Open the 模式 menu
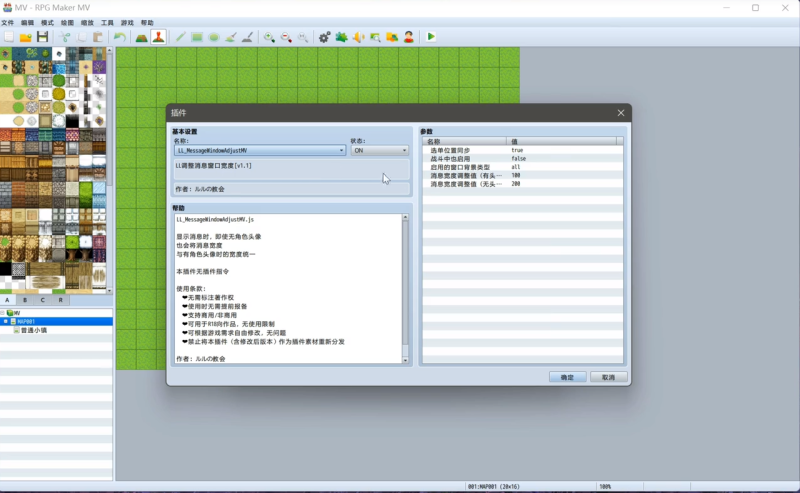Screen dimensions: 800x493 (47, 23)
